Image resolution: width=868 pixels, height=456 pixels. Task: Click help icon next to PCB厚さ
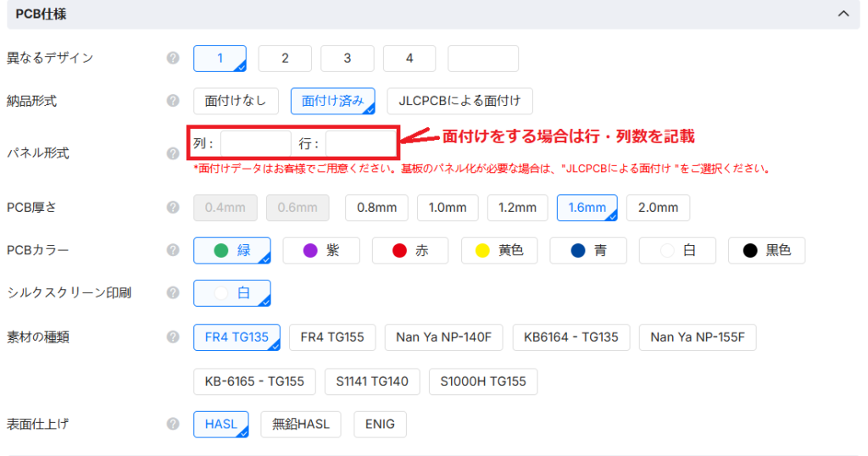pyautogui.click(x=173, y=208)
